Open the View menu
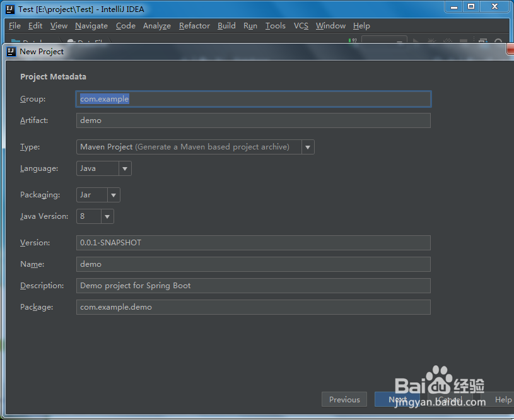 click(x=59, y=26)
